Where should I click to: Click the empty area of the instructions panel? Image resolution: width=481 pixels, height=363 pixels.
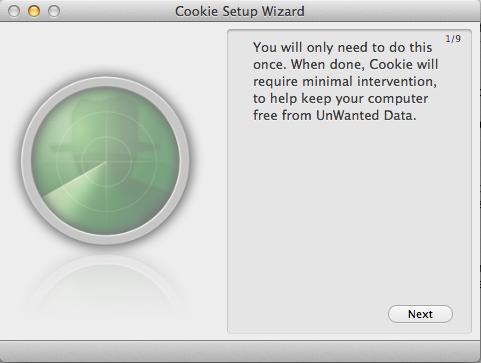pos(349,213)
